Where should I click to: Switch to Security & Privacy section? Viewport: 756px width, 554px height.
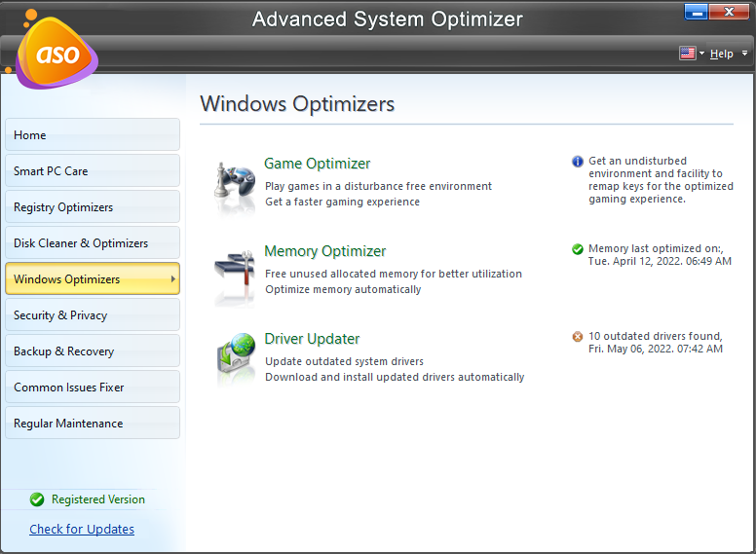point(93,315)
